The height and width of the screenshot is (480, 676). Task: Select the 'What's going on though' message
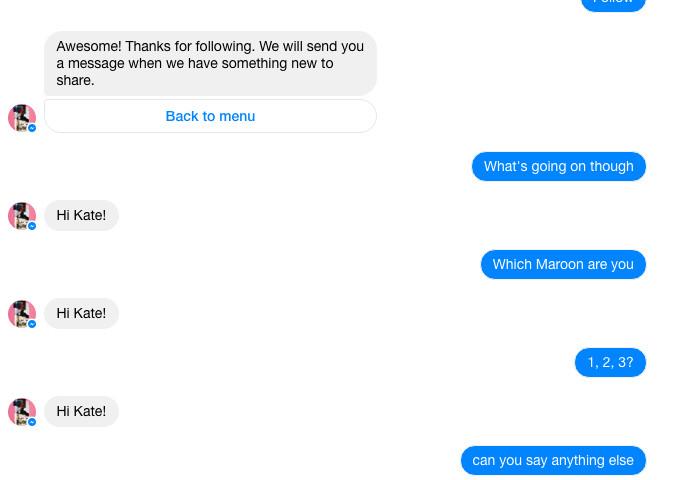point(558,166)
